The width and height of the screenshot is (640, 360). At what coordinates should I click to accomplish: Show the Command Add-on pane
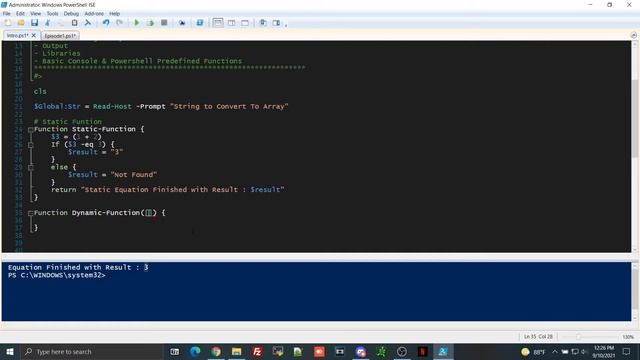tap(276, 23)
